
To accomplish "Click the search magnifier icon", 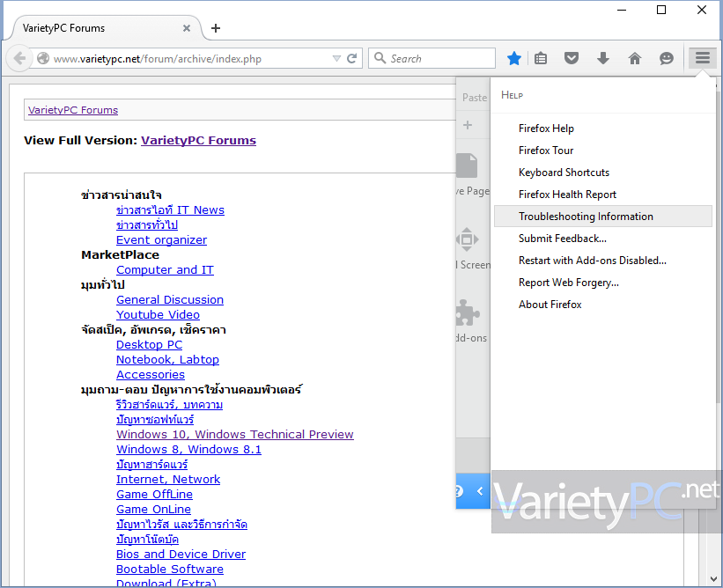I will [x=380, y=58].
